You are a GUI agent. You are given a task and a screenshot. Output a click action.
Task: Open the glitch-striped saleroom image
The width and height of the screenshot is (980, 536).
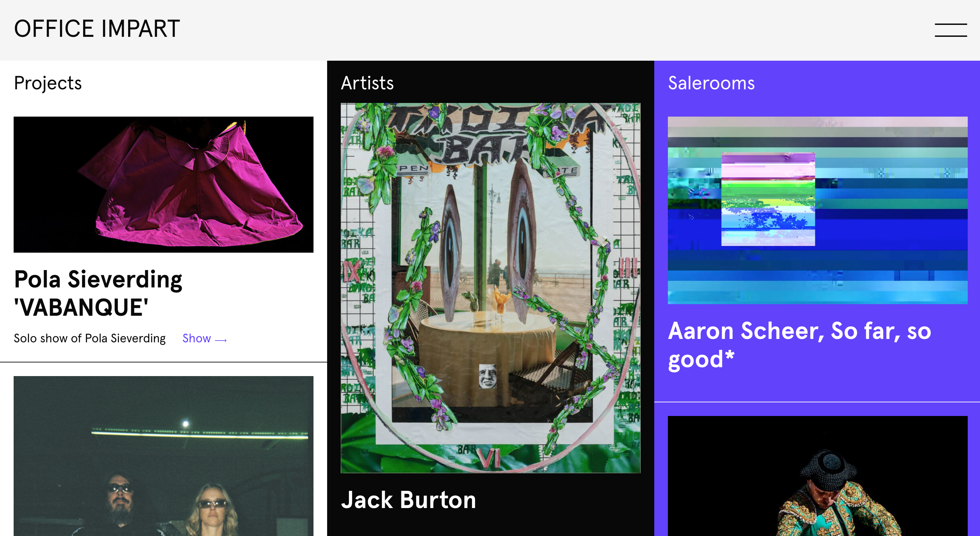(x=817, y=210)
